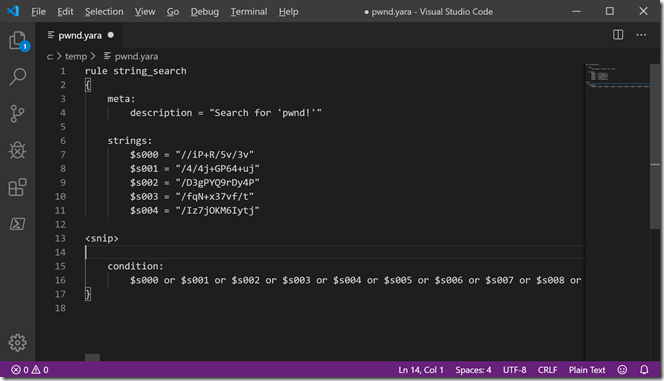Image resolution: width=664 pixels, height=381 pixels.
Task: Open the Search view icon
Action: 17,77
